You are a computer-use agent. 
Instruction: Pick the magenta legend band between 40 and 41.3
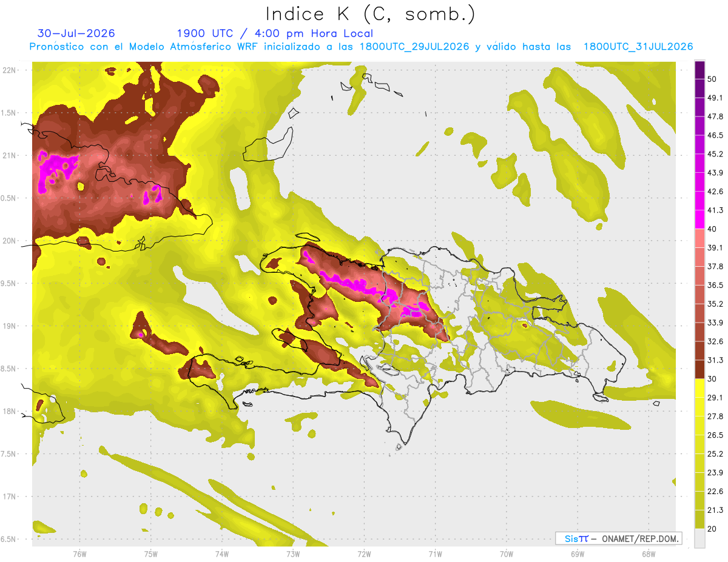coord(699,219)
